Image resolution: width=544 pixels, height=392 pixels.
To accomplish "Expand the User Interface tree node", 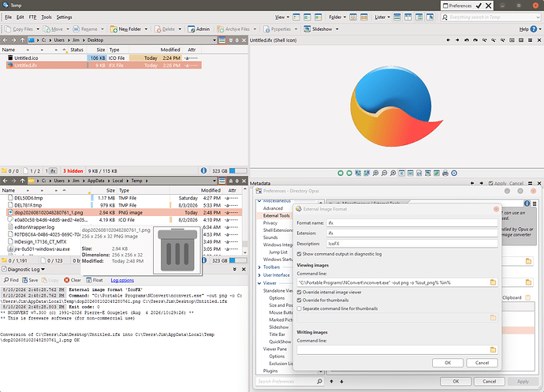I will 259,275.
